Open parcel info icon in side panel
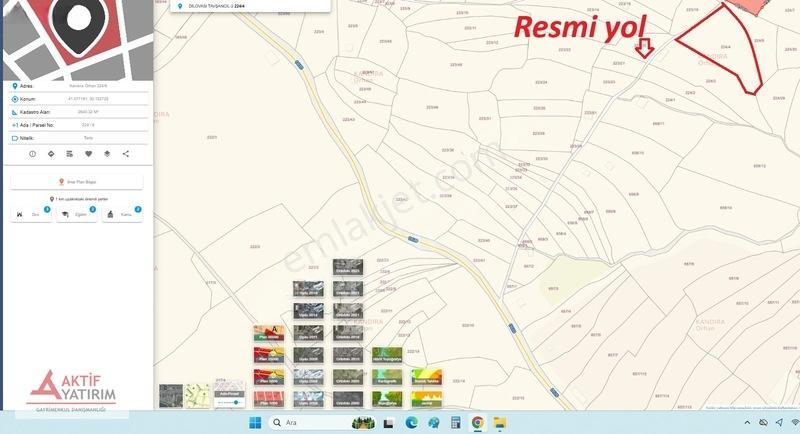The height and width of the screenshot is (434, 800). point(33,154)
